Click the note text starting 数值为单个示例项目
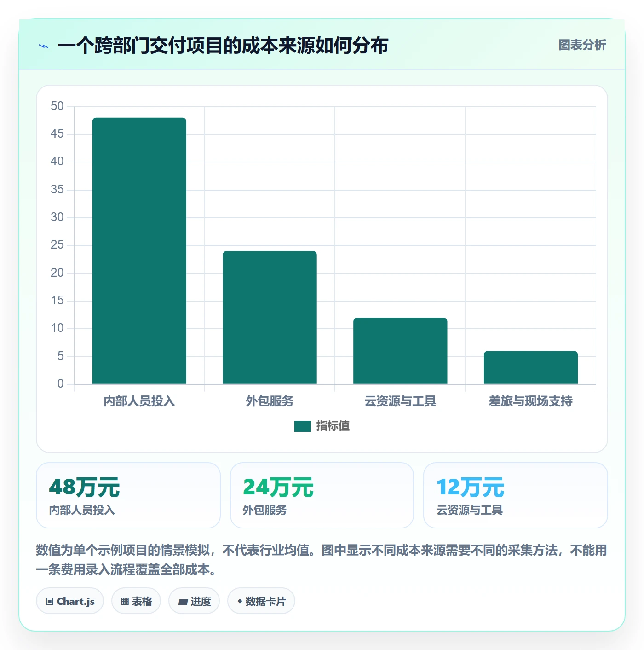This screenshot has width=644, height=650. pyautogui.click(x=322, y=560)
